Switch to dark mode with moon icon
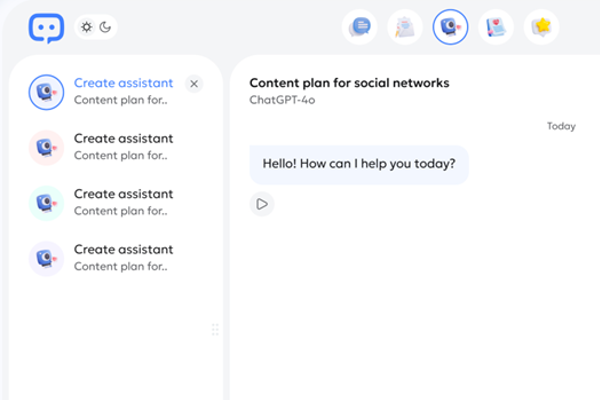Image resolution: width=600 pixels, height=400 pixels. click(x=105, y=27)
